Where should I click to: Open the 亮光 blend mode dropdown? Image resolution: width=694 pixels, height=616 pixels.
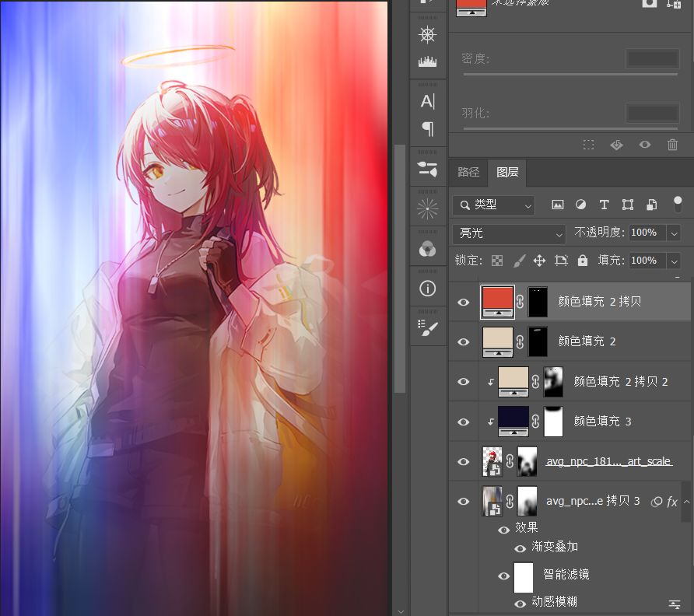click(x=509, y=233)
